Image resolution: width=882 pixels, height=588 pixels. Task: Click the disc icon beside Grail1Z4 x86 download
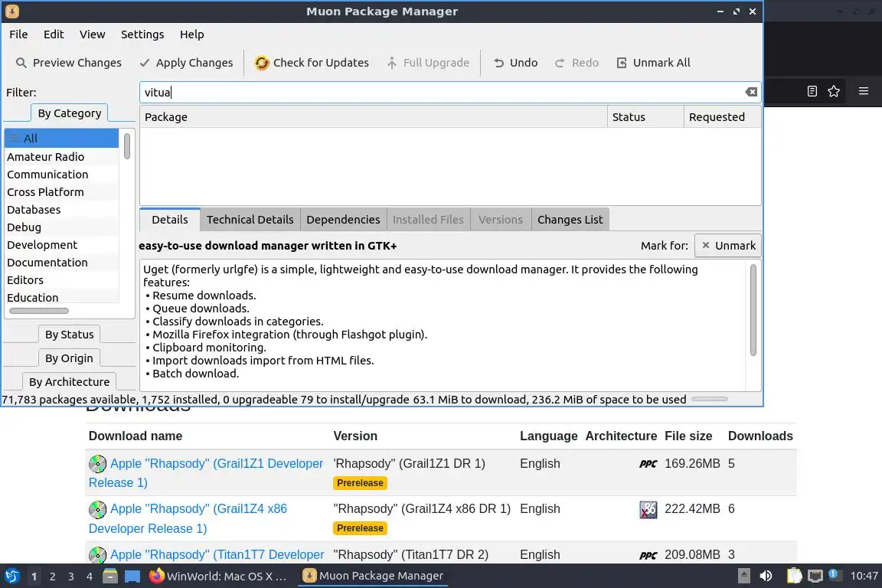click(x=97, y=509)
